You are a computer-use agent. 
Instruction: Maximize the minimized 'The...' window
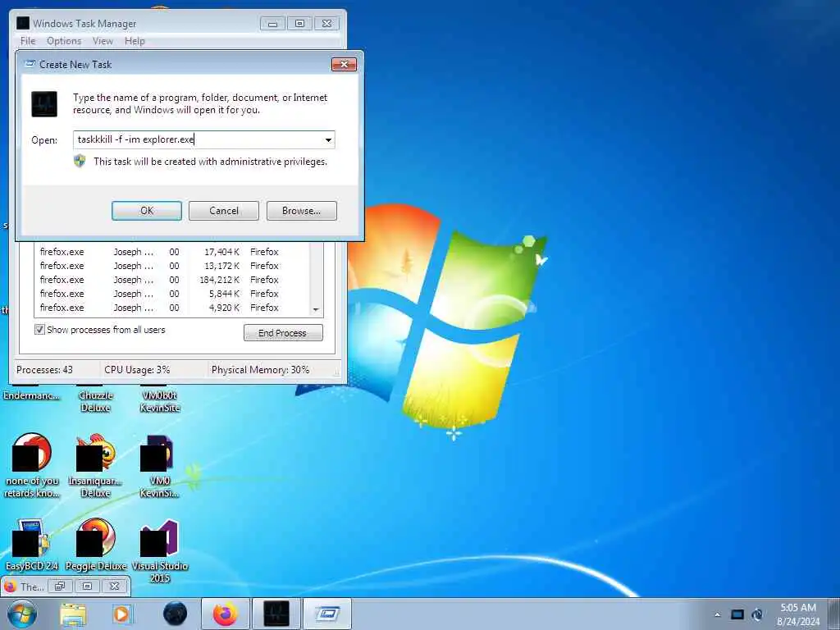pyautogui.click(x=87, y=587)
